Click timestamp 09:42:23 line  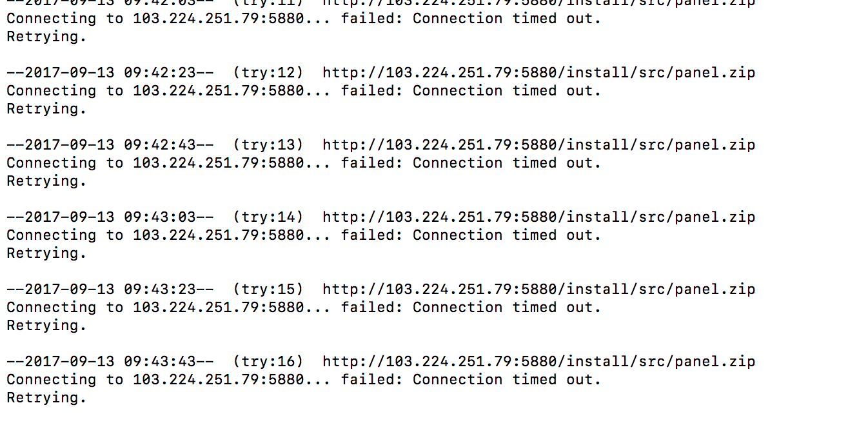click(110, 72)
